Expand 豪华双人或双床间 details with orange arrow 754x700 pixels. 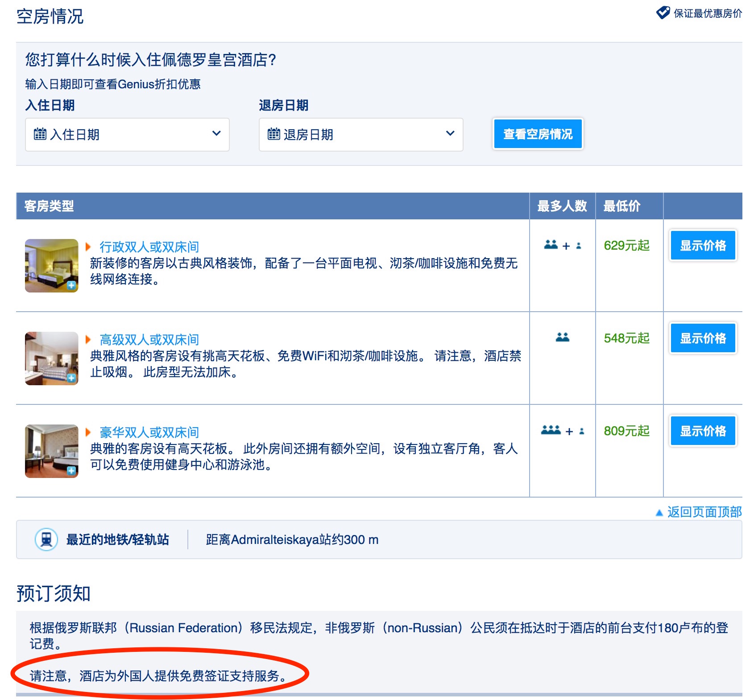click(x=88, y=432)
